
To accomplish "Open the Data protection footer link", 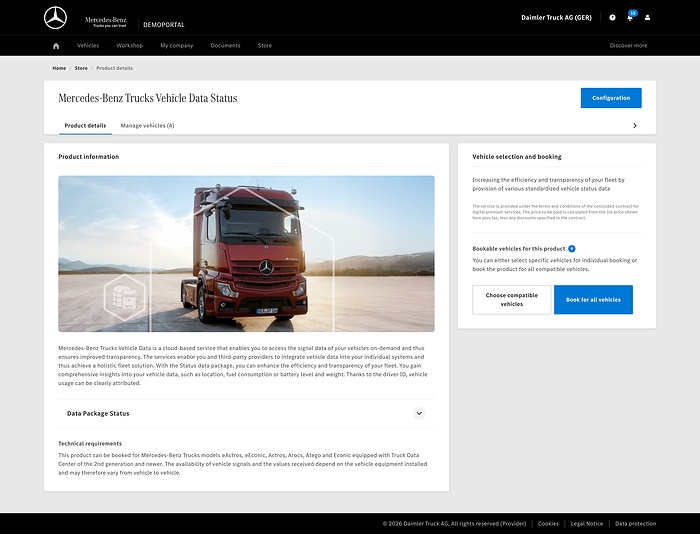I will [x=635, y=524].
